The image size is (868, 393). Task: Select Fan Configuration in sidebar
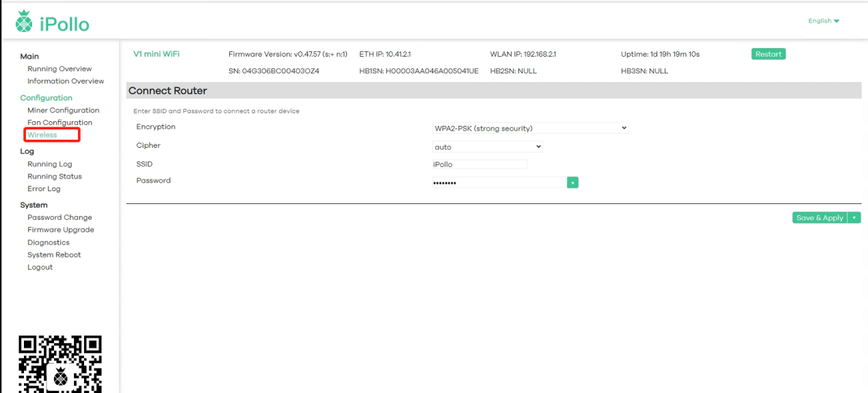(60, 123)
